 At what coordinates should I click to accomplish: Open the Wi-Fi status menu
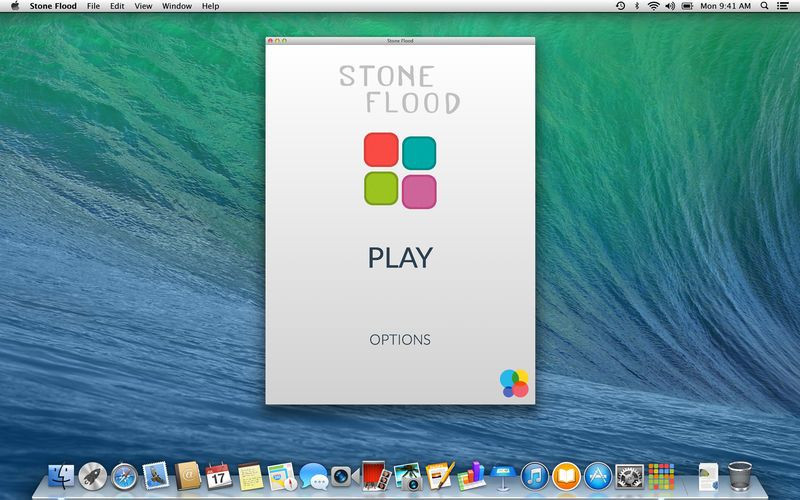pos(654,6)
